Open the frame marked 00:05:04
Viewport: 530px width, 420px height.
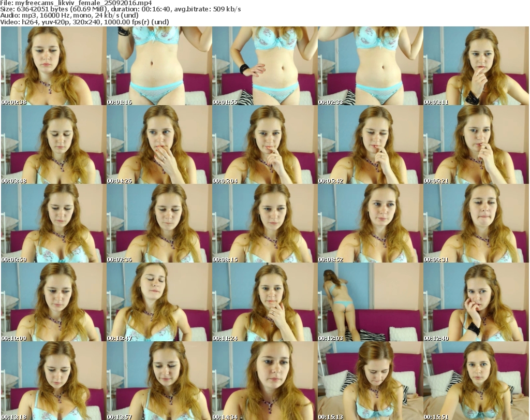(264, 144)
